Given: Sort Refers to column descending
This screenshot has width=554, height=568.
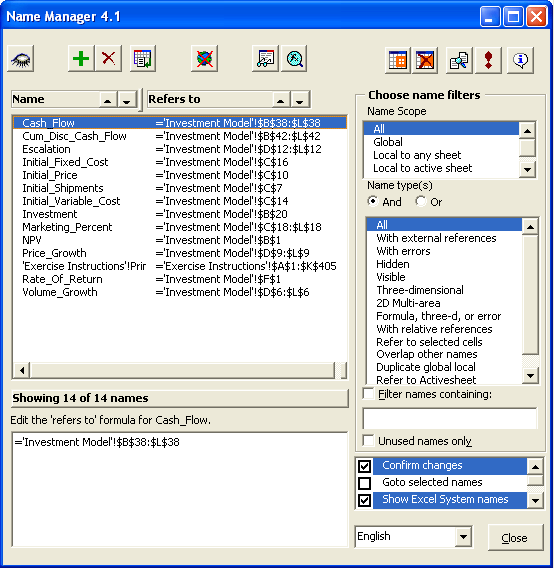Looking at the screenshot, I should (300, 100).
